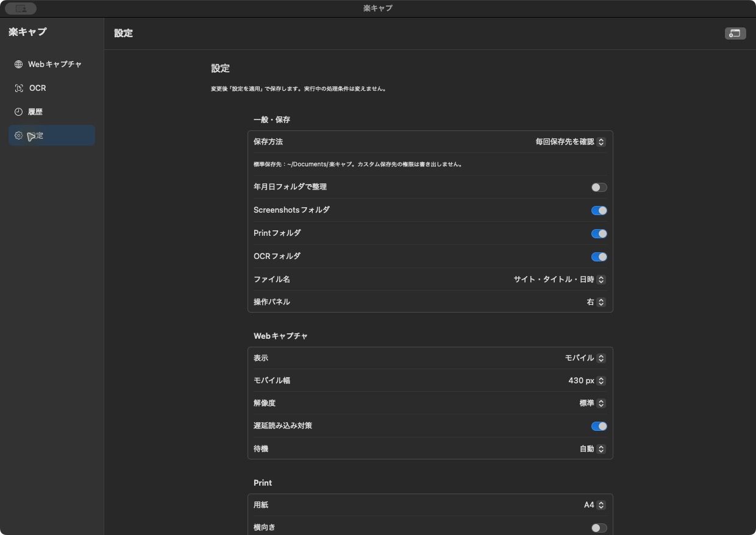Open the 保存方法 dropdown showing 毎回保存先を確認
The image size is (756, 535).
click(x=570, y=142)
